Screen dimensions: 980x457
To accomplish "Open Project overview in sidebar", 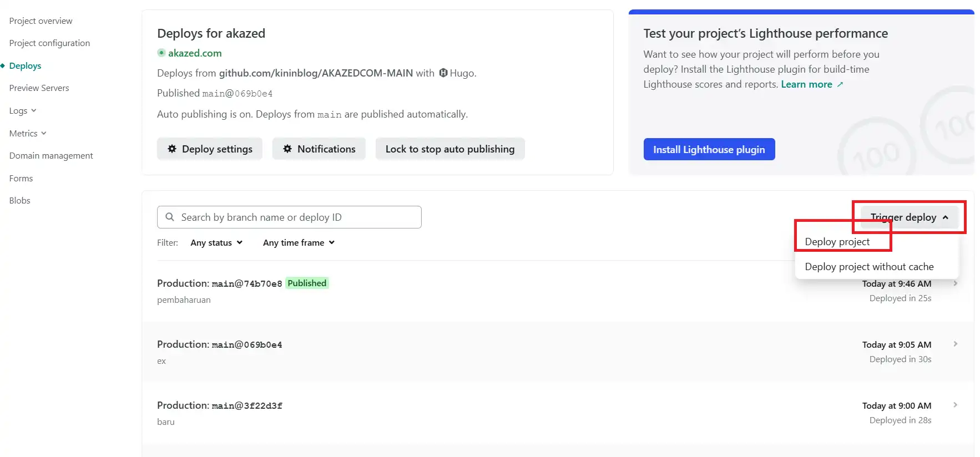I will point(41,21).
